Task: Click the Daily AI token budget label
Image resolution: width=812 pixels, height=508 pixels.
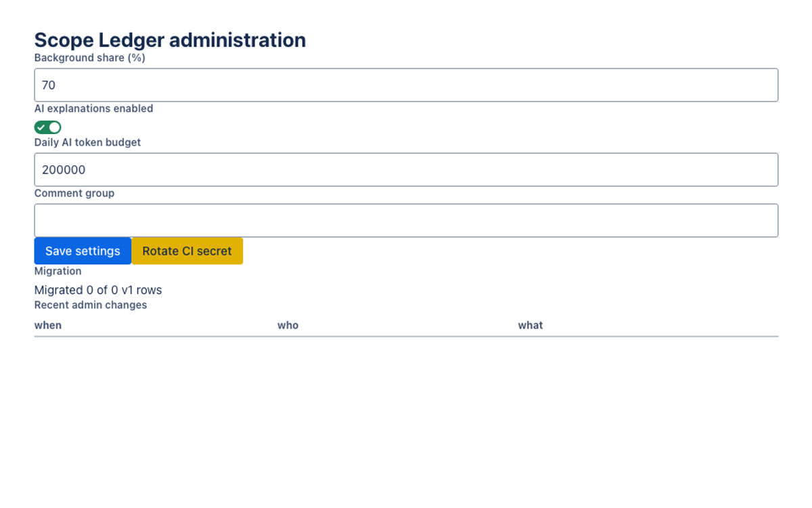Action: pyautogui.click(x=87, y=142)
